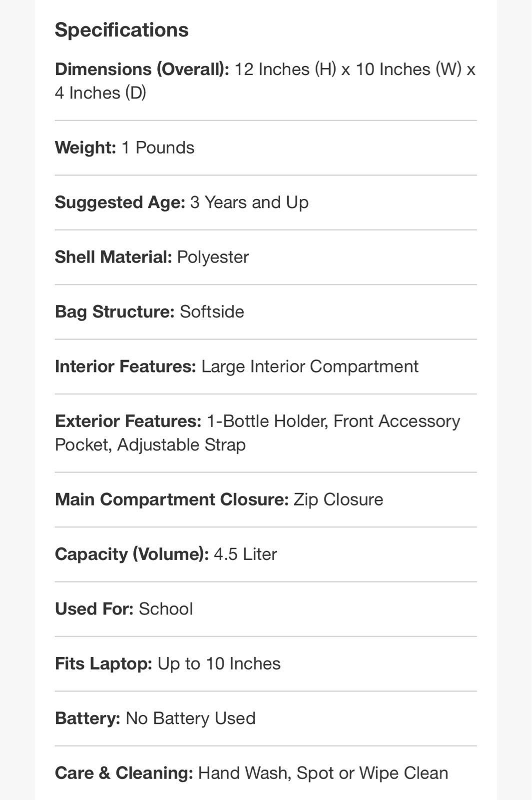
Task: Tap the Dimensions (Overall) label
Action: click(142, 69)
